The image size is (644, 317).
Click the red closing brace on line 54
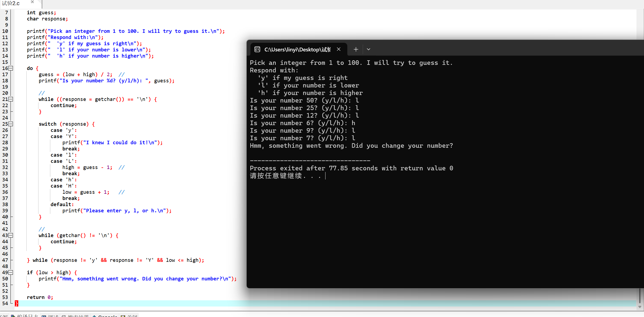pyautogui.click(x=16, y=304)
